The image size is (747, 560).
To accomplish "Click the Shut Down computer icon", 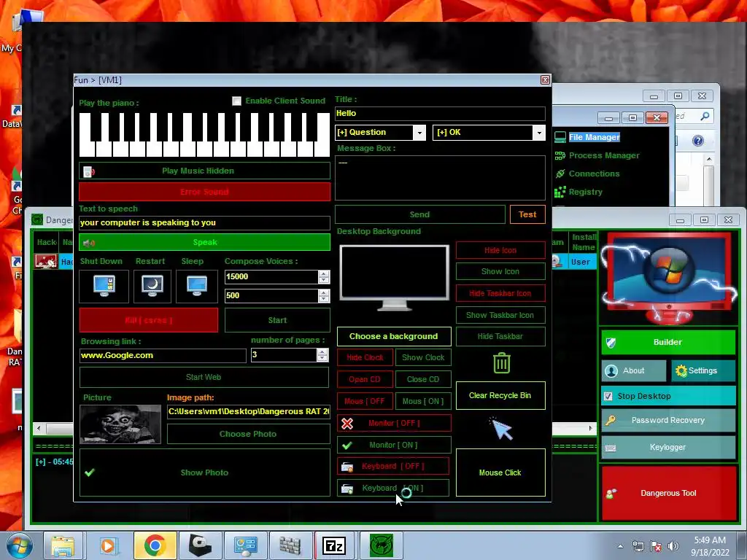I will click(x=104, y=286).
